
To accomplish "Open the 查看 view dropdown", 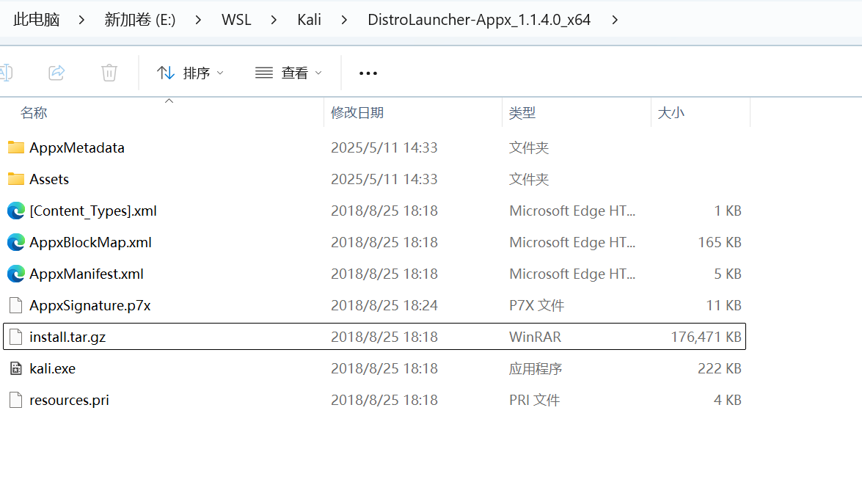I will click(288, 73).
